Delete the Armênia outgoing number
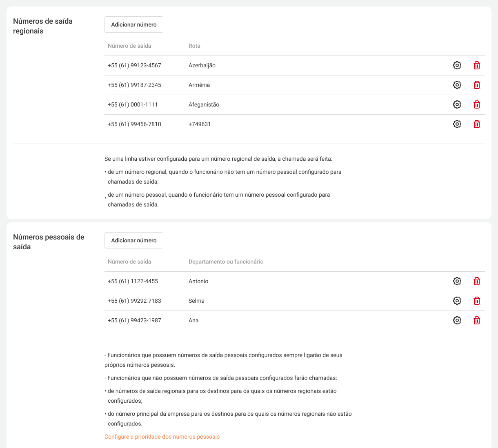Image resolution: width=498 pixels, height=448 pixels. 476,85
